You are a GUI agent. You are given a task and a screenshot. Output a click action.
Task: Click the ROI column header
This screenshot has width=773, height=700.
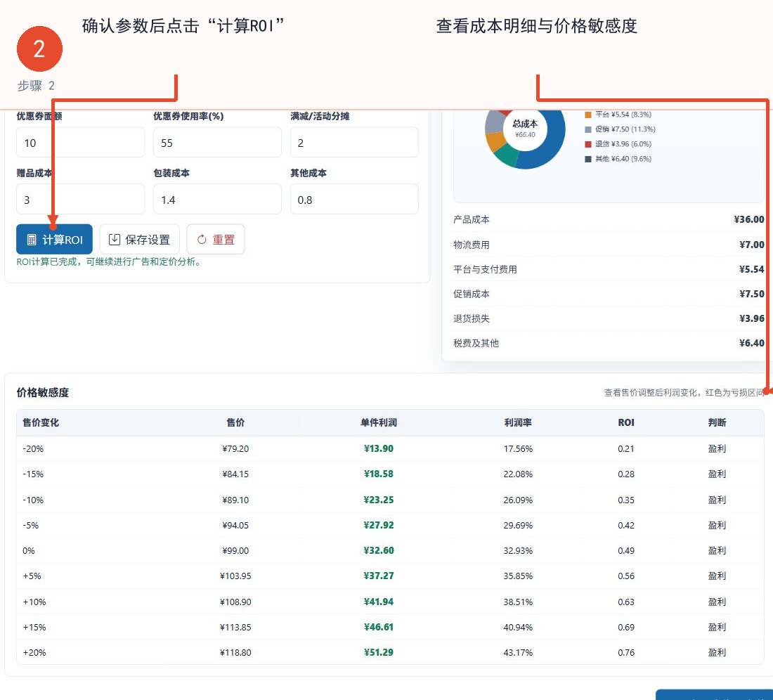(x=626, y=422)
